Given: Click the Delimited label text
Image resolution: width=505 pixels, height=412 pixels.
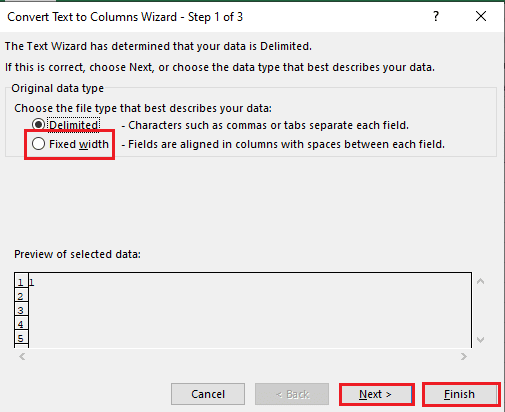Looking at the screenshot, I should (74, 125).
